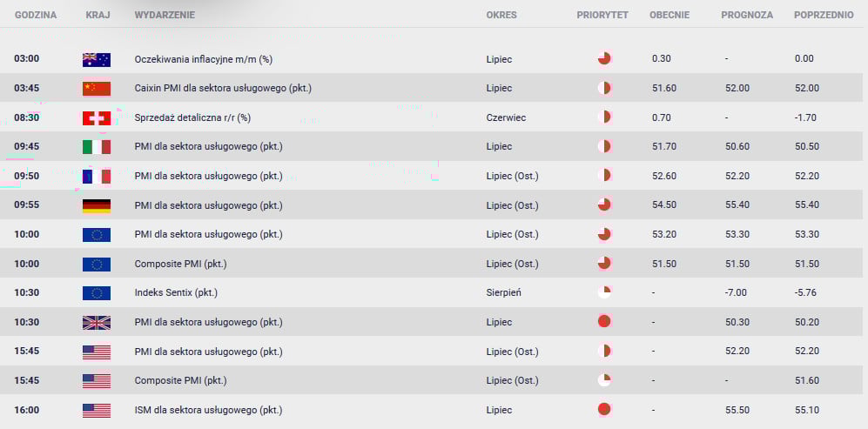
Task: Click the Australian flag icon
Action: pyautogui.click(x=97, y=59)
